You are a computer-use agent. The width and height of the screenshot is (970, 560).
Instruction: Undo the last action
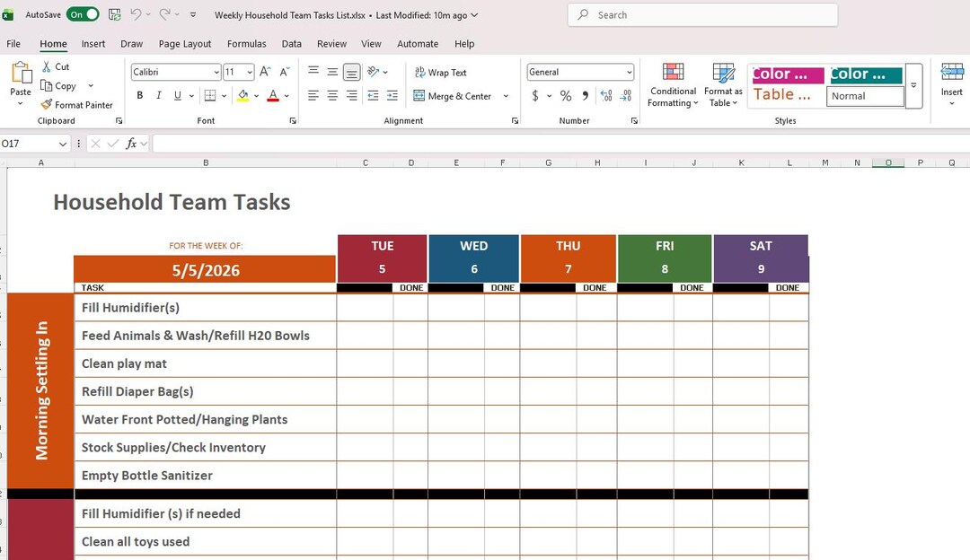point(137,14)
